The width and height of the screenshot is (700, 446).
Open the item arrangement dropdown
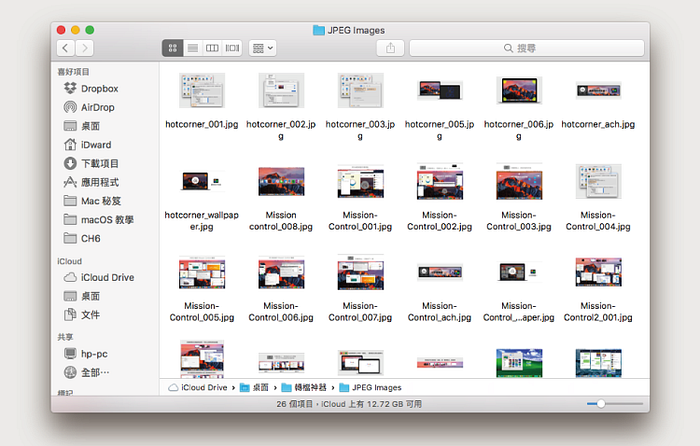[x=262, y=48]
